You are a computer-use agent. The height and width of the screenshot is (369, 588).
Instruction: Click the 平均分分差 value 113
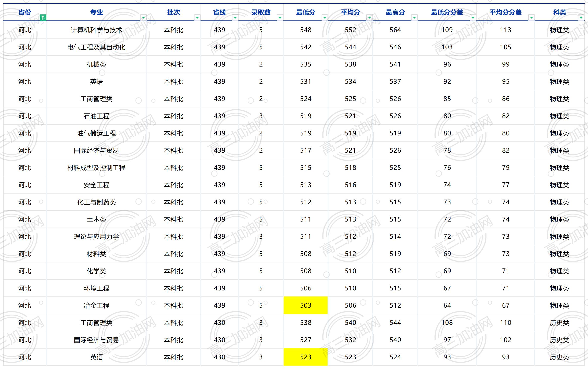pos(506,30)
